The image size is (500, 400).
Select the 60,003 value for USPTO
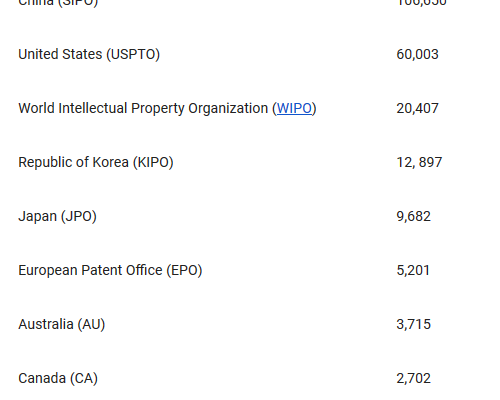(417, 54)
